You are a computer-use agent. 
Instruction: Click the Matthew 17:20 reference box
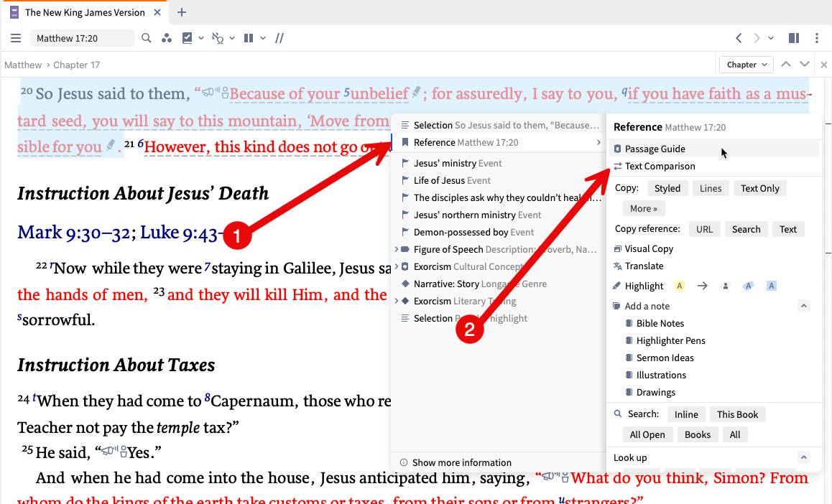pyautogui.click(x=82, y=38)
